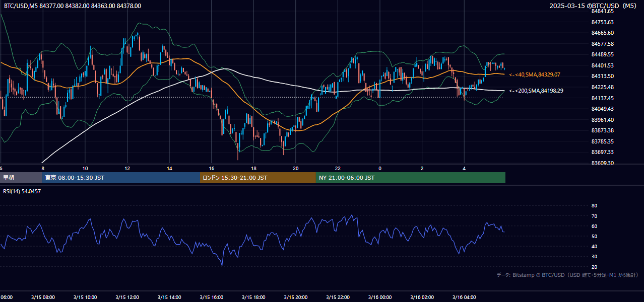
Task: Click the orange 40 SMA label 84329.07
Action: click(535, 74)
